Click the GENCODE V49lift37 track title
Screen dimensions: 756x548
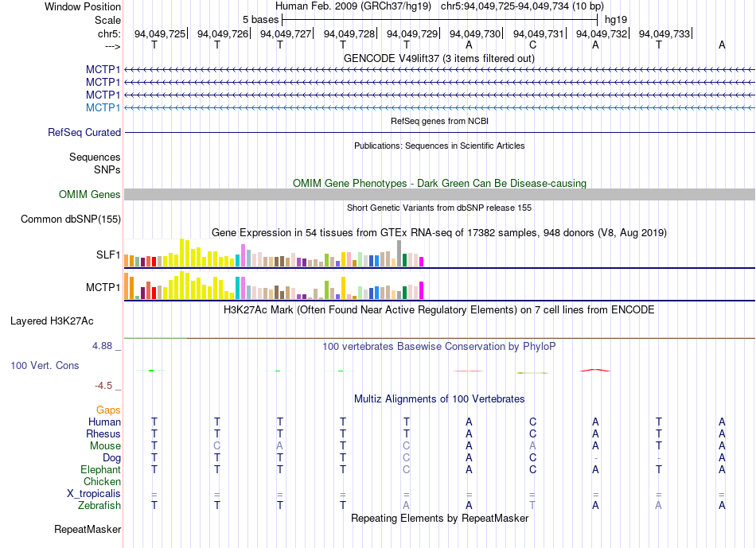point(439,58)
